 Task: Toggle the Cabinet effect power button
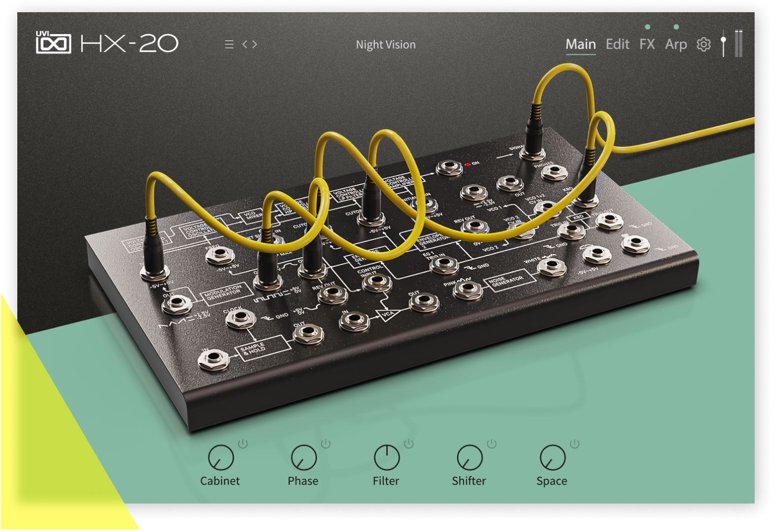pyautogui.click(x=243, y=444)
